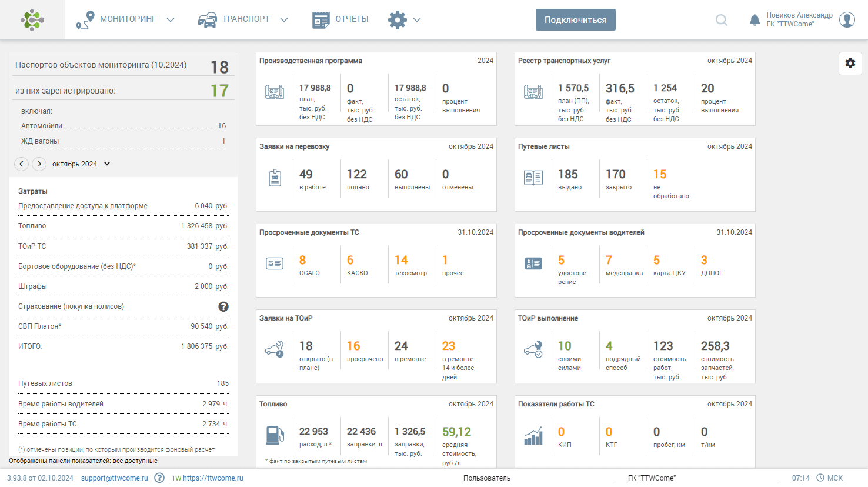The width and height of the screenshot is (868, 487).
Task: Click the Мониторинг map-pin route icon
Action: tap(85, 20)
